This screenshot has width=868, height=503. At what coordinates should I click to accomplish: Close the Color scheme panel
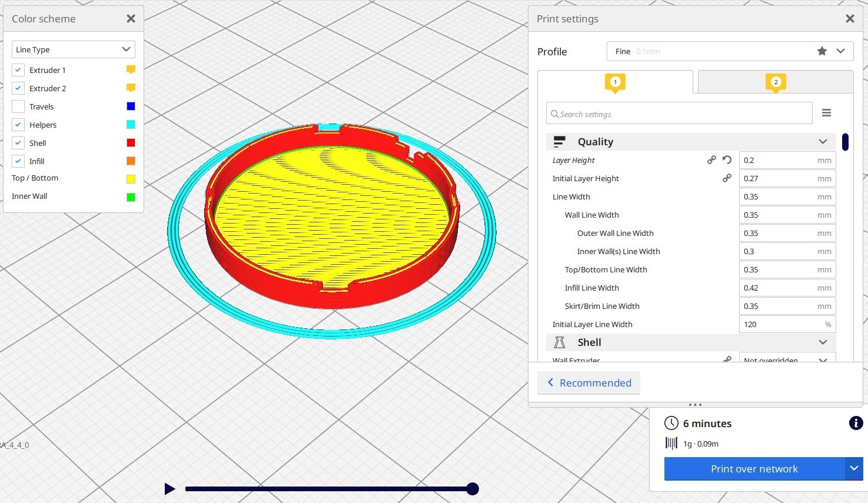pos(131,19)
